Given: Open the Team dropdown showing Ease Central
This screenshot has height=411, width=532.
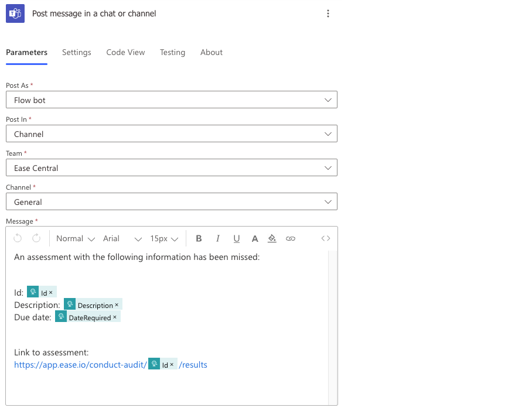Looking at the screenshot, I should (172, 168).
